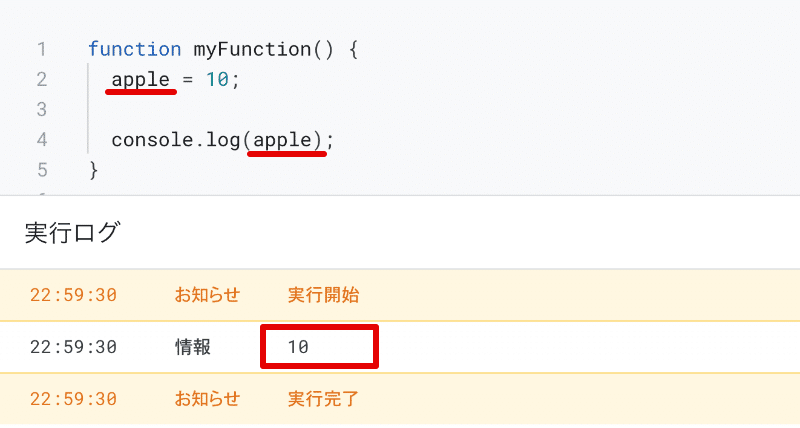Screen dimensions: 800x428
Task: Click the closing brace on line 5
Action: click(x=93, y=170)
